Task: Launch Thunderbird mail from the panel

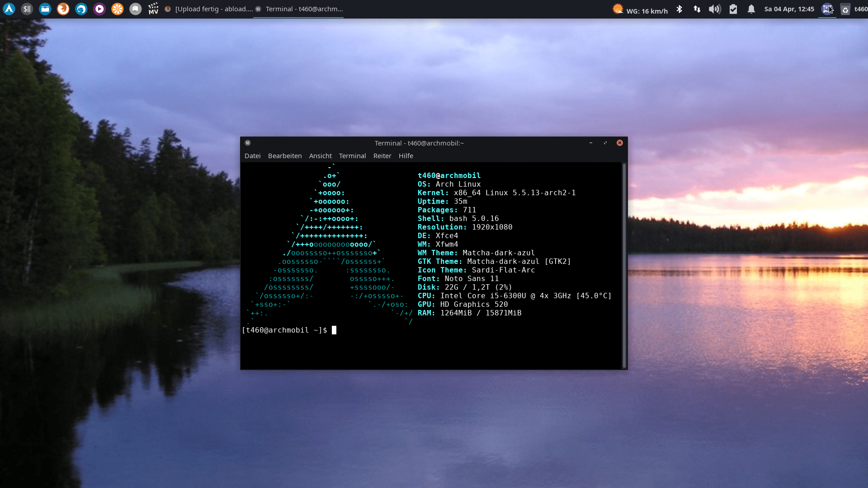Action: (81, 9)
